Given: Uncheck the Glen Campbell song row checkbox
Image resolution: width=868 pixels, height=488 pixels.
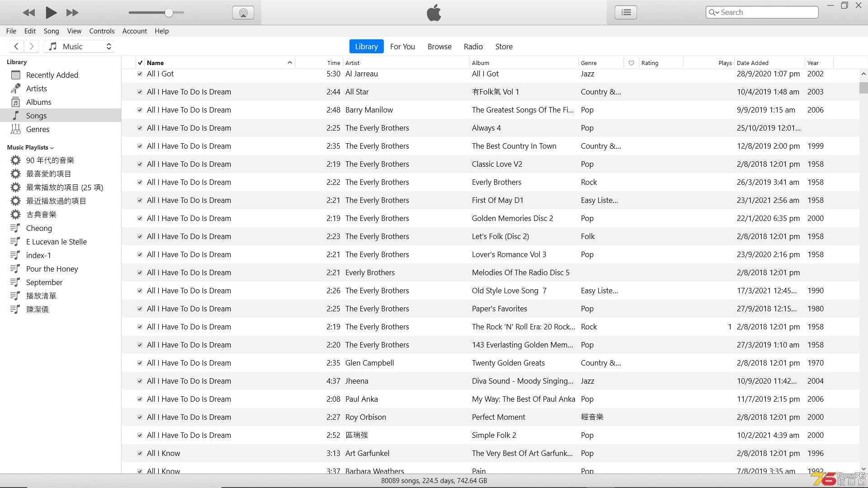Looking at the screenshot, I should tap(140, 363).
